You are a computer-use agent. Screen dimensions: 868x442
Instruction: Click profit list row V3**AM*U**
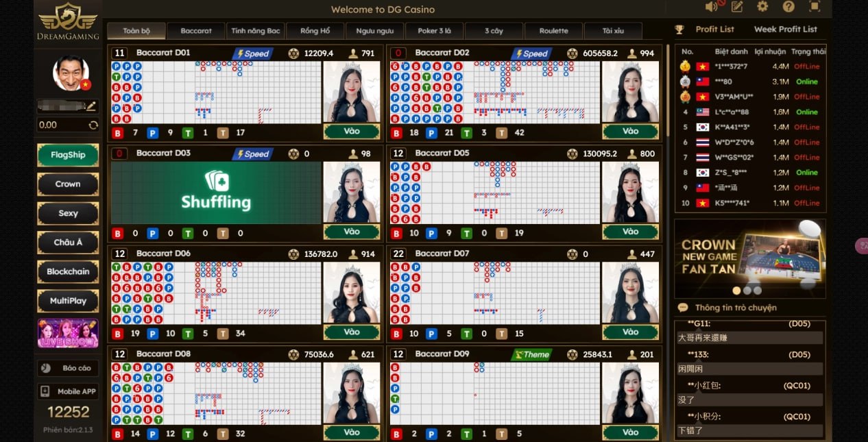click(x=751, y=97)
